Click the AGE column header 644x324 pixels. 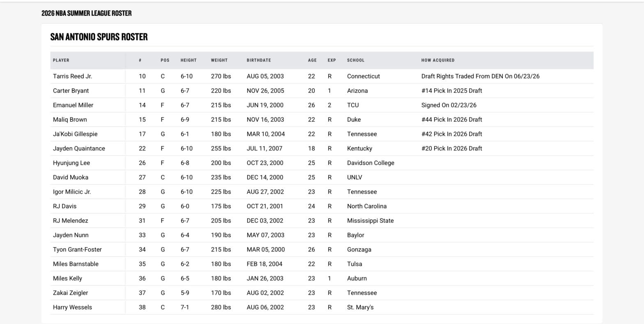(312, 60)
